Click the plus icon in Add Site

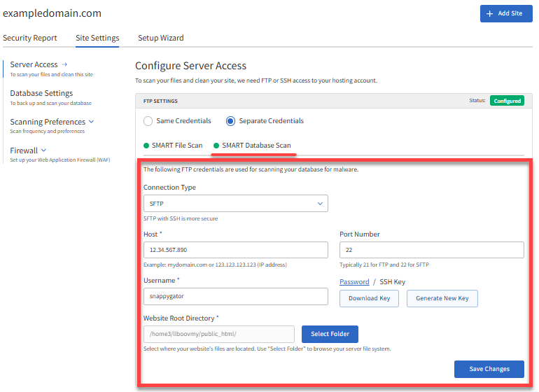coord(489,13)
